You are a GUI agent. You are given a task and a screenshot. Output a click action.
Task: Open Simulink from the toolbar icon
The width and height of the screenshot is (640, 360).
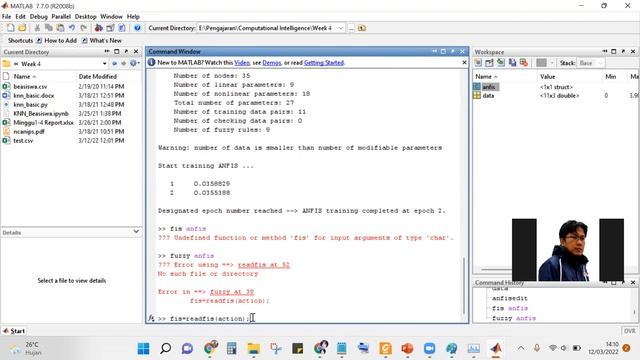pyautogui.click(x=98, y=28)
